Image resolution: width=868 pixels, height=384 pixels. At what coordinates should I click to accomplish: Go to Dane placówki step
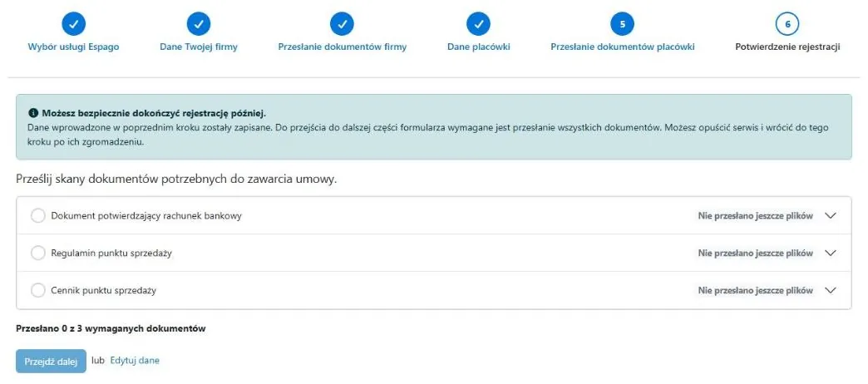pyautogui.click(x=479, y=47)
